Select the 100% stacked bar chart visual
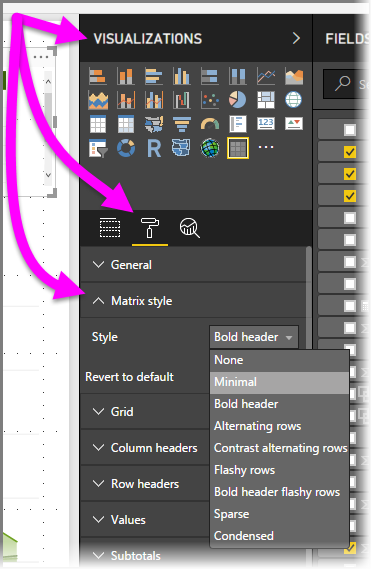The height and width of the screenshot is (570, 372). point(209,76)
